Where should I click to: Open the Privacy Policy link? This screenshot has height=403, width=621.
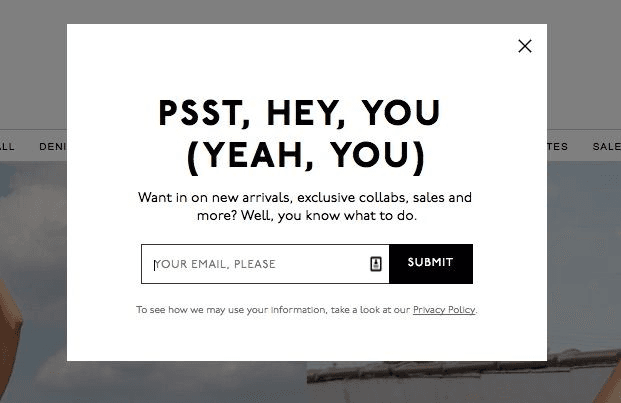click(444, 310)
